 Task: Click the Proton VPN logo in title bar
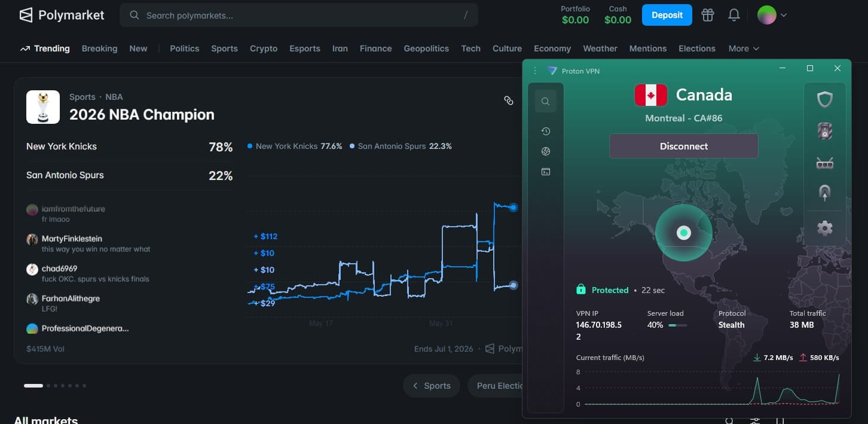pos(552,71)
